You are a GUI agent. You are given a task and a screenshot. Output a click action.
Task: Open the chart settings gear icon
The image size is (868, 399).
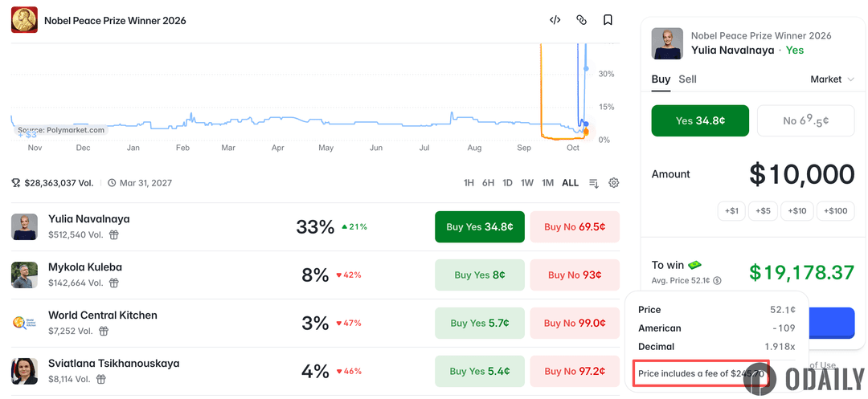(x=613, y=183)
